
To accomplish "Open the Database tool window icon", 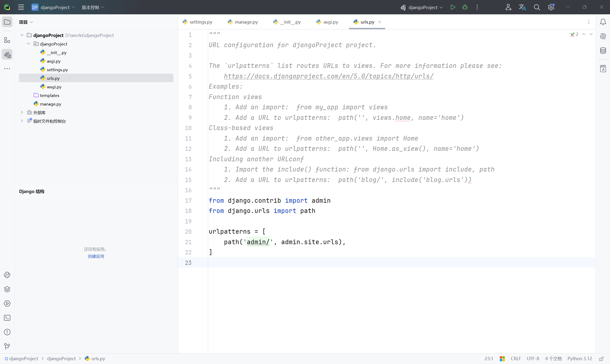I will (x=603, y=51).
